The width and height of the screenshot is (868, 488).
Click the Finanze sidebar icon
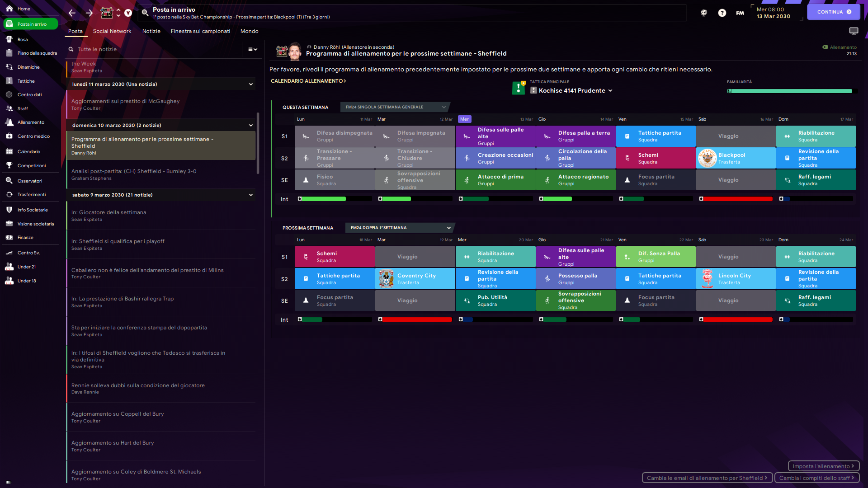[x=9, y=237]
